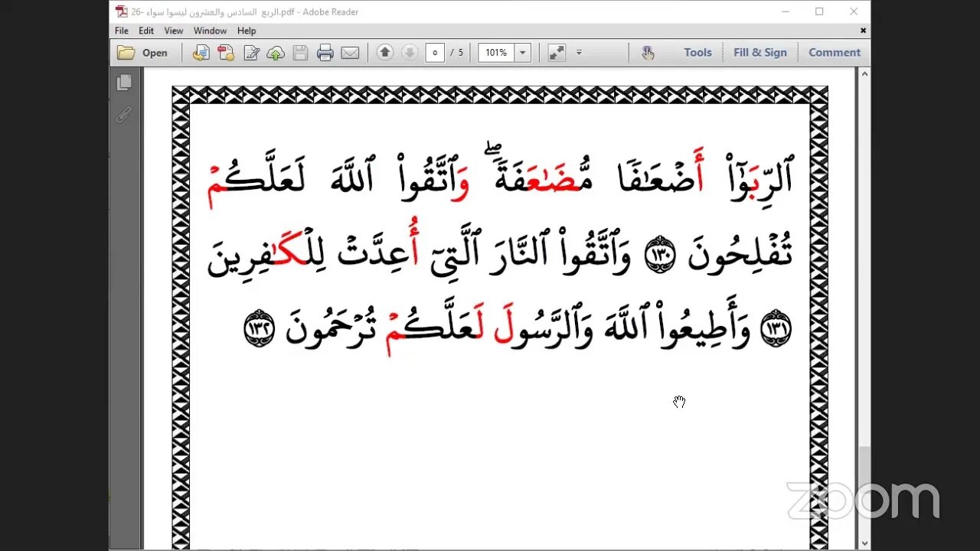This screenshot has width=980, height=551.
Task: Minimize the Adobe Reader window
Action: [x=786, y=11]
